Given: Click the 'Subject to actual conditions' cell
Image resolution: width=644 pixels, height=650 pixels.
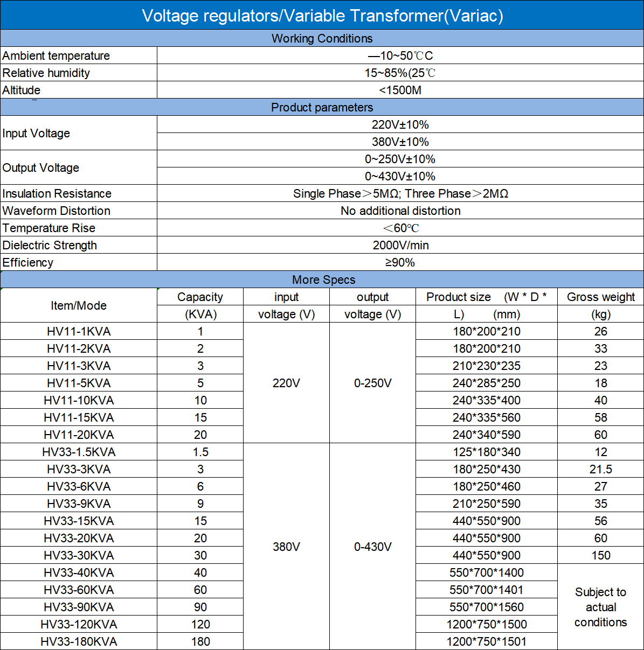Looking at the screenshot, I should [600, 607].
